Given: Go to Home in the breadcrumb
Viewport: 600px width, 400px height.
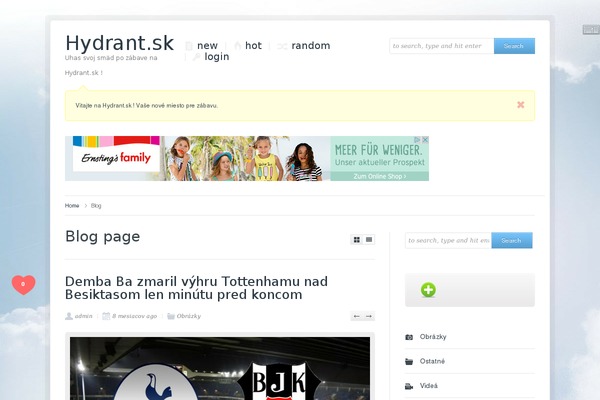Looking at the screenshot, I should (72, 206).
